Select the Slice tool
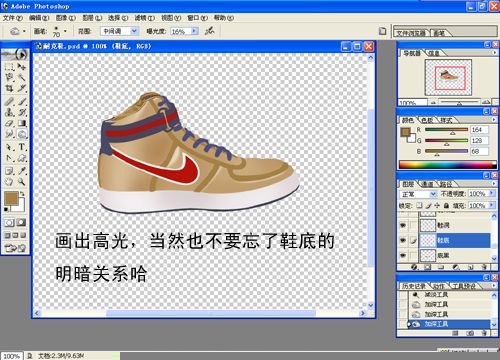Screen dimensions: 500x360 pos(22,88)
